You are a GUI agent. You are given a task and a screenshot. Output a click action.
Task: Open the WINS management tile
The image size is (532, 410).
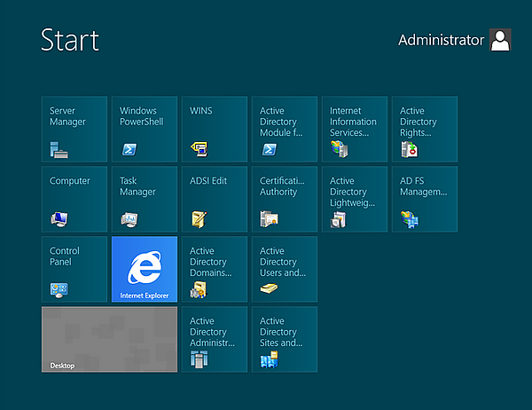point(214,129)
